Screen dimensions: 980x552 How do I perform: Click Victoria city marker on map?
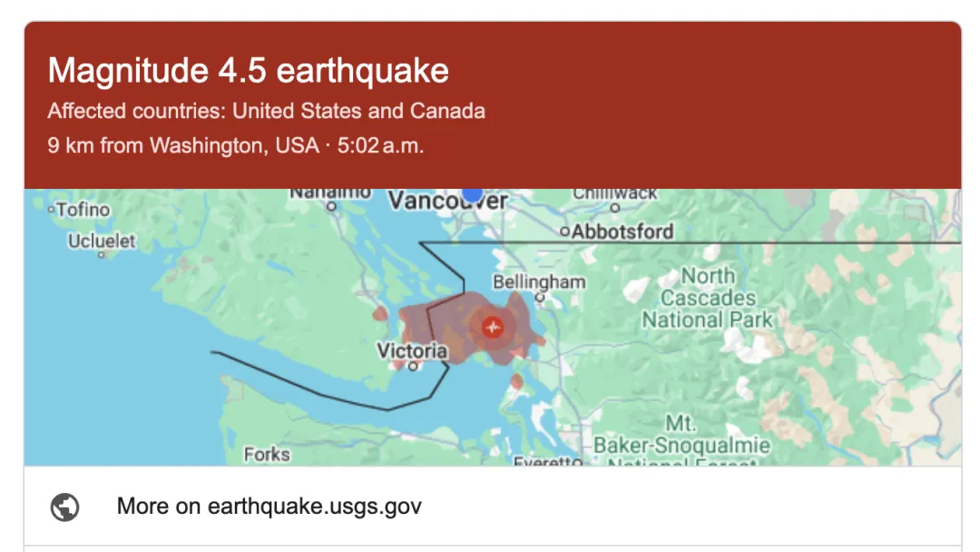[413, 366]
